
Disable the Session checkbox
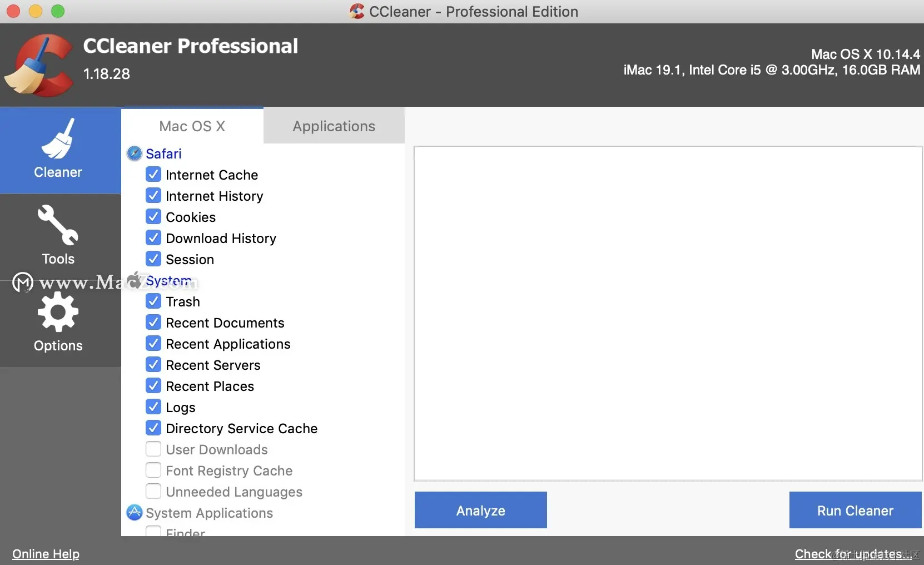(153, 259)
